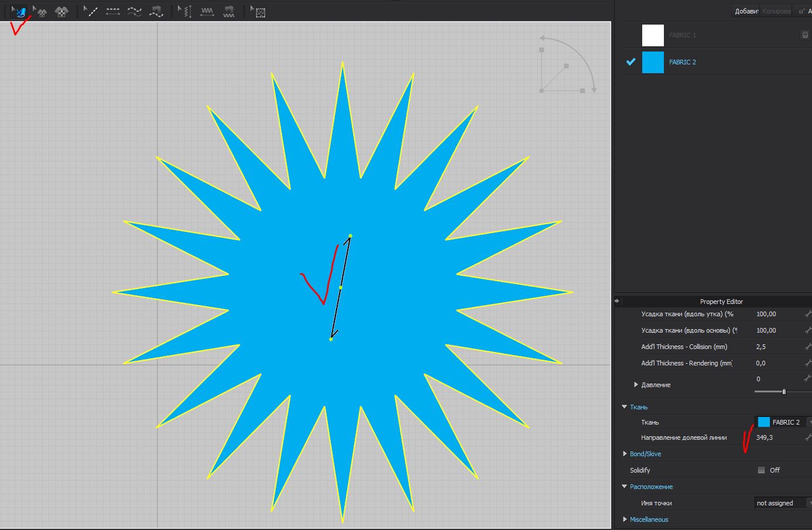
Task: Click the 'Add'l Thickness - Collision (mm)' label
Action: pos(684,347)
